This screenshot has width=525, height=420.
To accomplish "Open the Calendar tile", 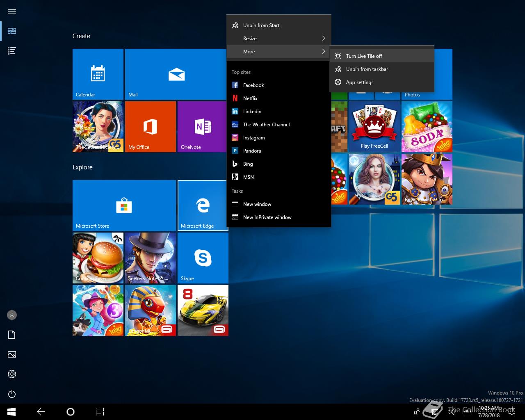I will tap(98, 74).
